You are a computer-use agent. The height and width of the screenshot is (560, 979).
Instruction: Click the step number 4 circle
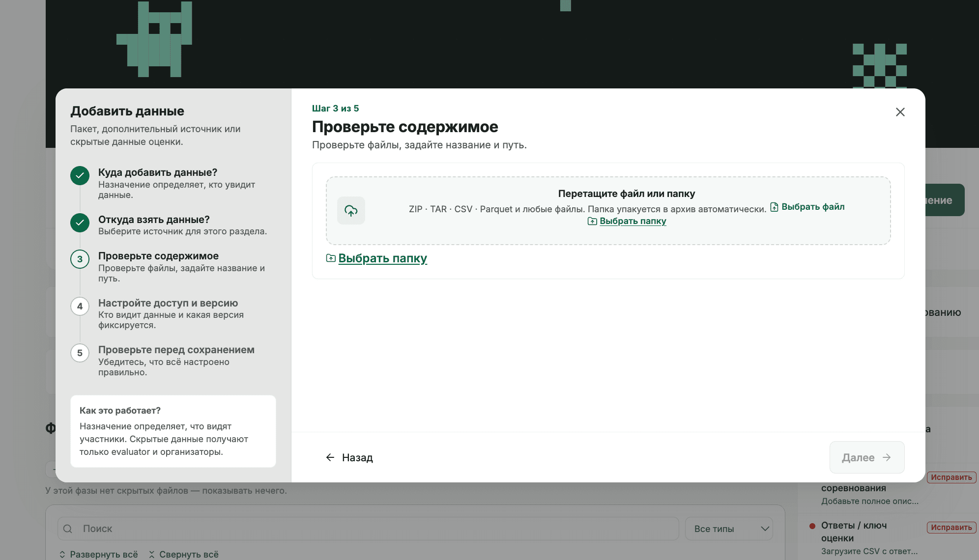pos(80,307)
